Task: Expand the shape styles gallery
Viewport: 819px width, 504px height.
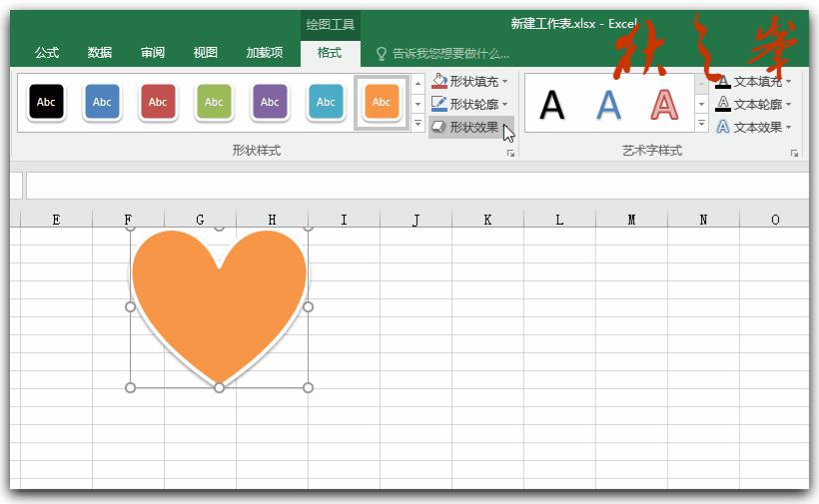Action: 417,123
